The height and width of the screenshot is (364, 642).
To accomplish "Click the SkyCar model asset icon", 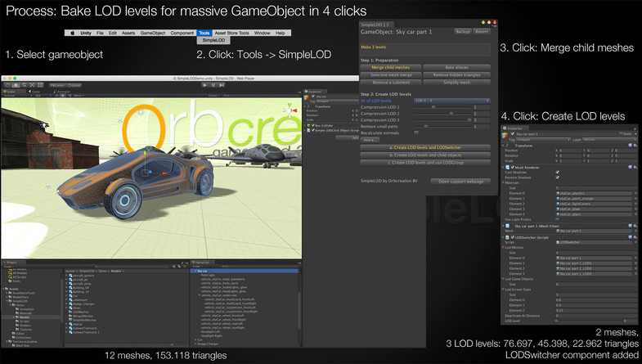I will [x=70, y=324].
